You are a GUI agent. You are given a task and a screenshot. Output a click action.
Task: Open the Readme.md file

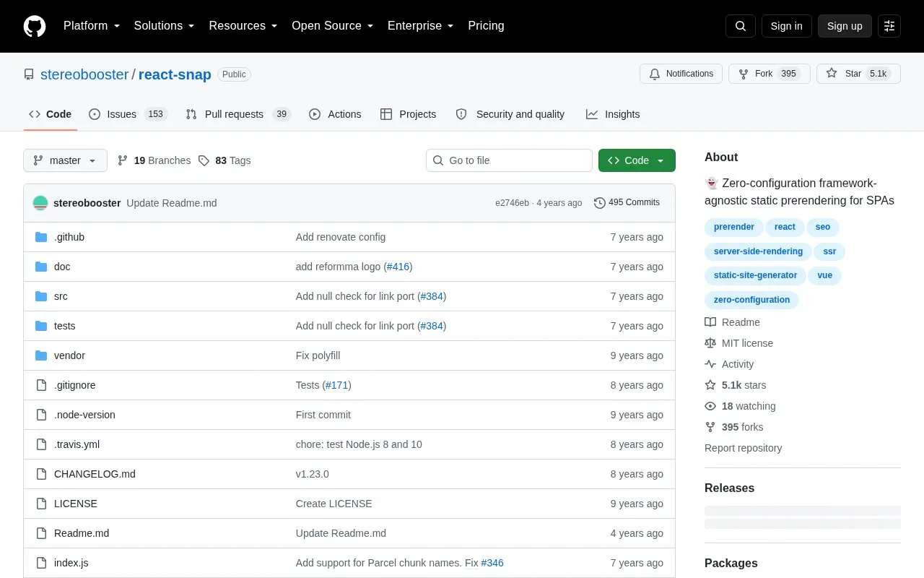(82, 533)
